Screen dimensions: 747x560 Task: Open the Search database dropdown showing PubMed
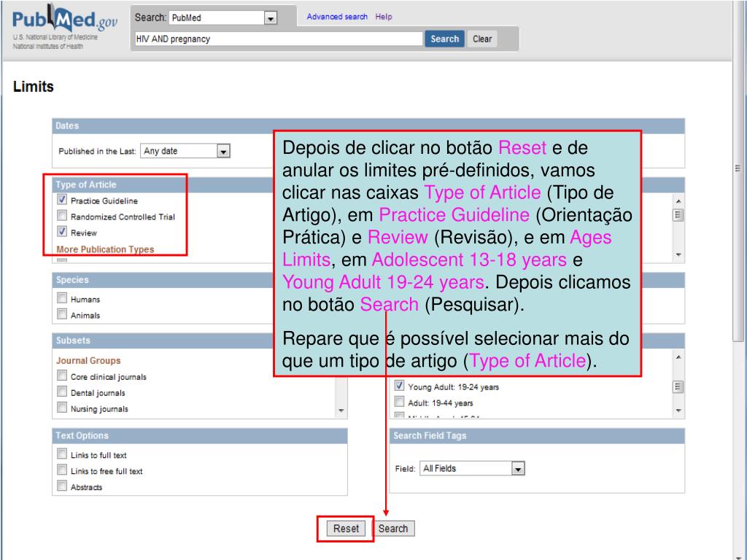(x=222, y=17)
